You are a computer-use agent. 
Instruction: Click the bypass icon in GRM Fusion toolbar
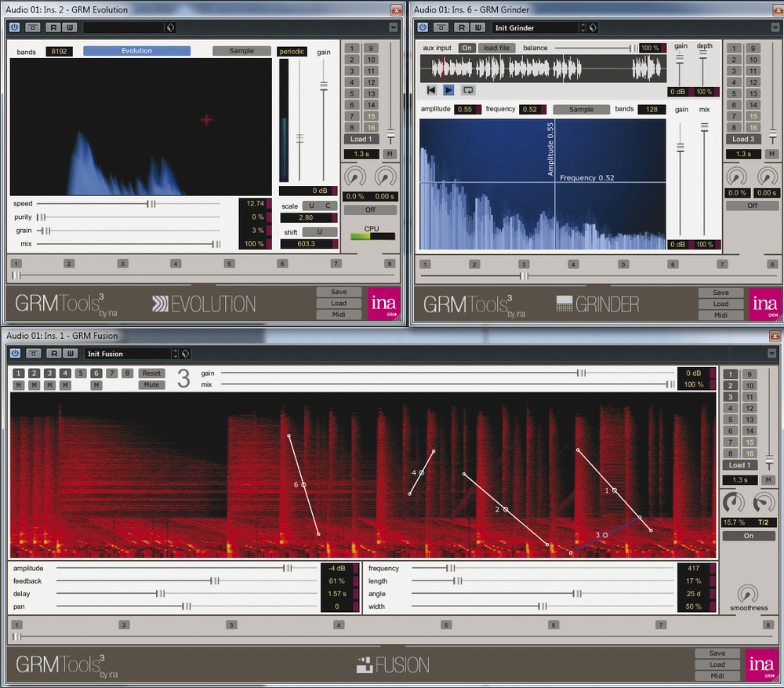[x=34, y=353]
